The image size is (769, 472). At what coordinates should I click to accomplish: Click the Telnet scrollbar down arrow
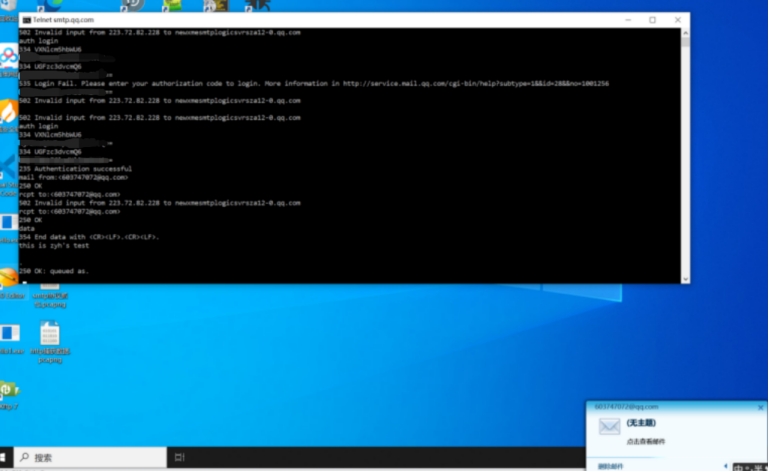pyautogui.click(x=685, y=278)
